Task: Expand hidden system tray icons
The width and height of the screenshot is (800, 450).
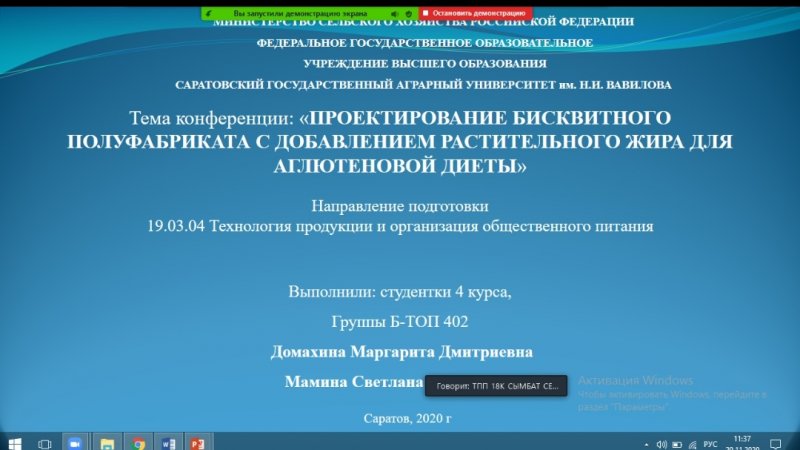Action: pos(648,442)
